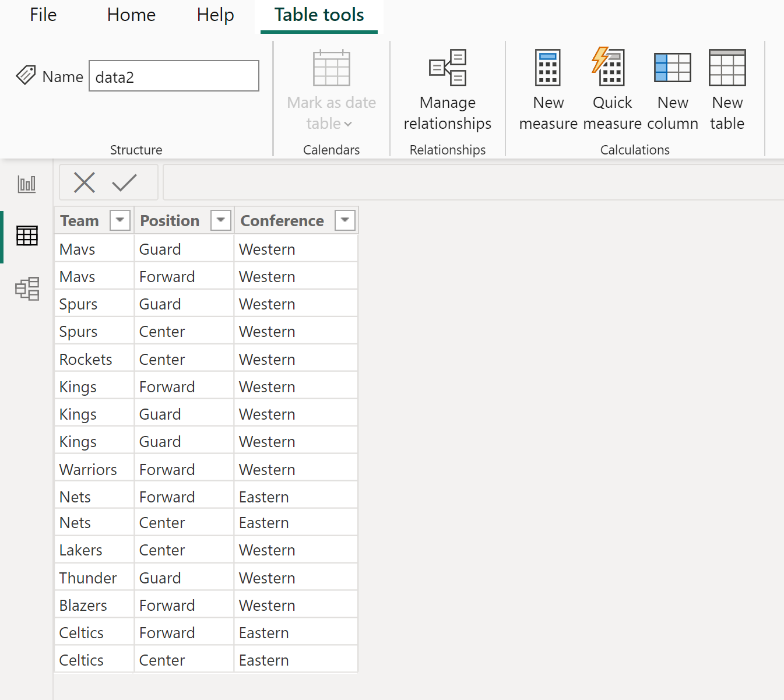The height and width of the screenshot is (700, 784).
Task: Click the Name tag icon
Action: [x=26, y=75]
